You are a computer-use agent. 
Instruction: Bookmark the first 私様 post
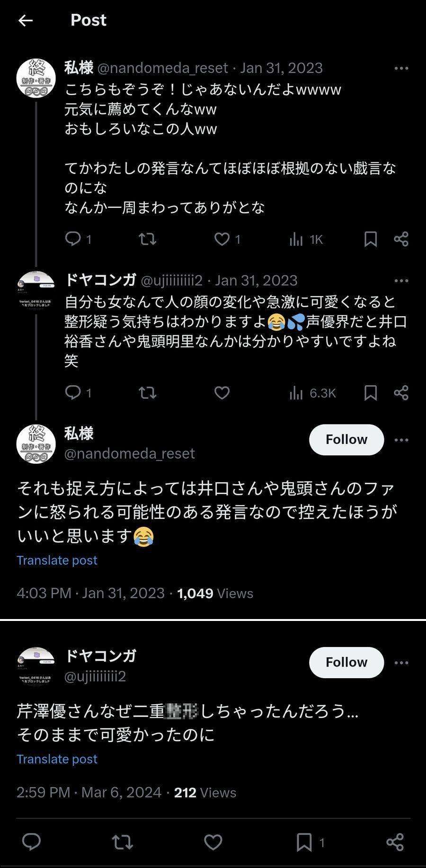(371, 239)
